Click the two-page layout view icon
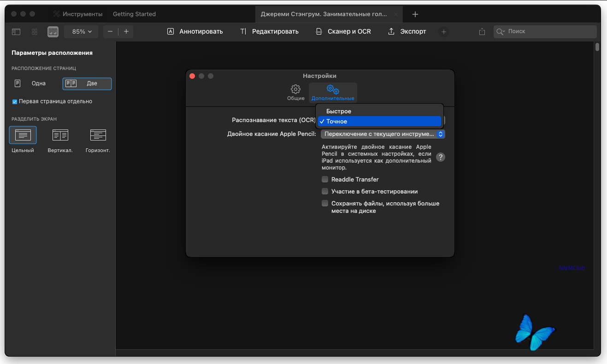Screen dimensions: 607x364 (x=53, y=32)
